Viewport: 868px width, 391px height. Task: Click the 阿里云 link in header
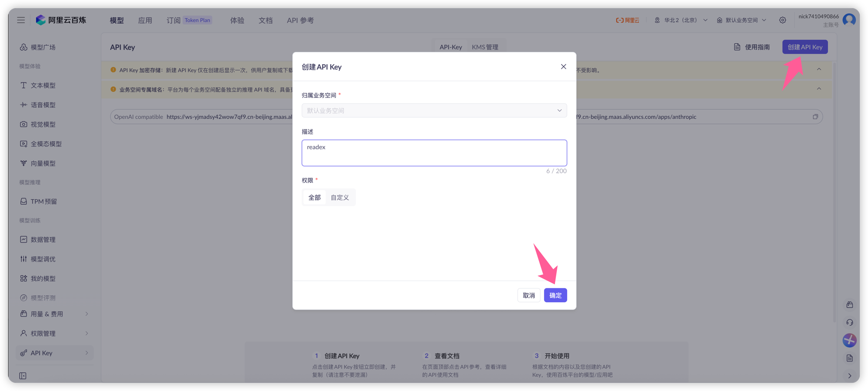(628, 20)
